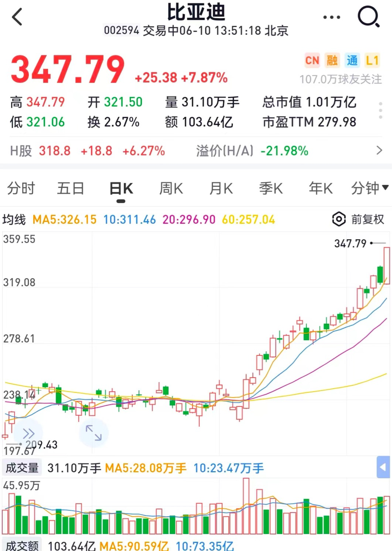
Task: Expand chart to fullscreen arrows icon
Action: click(93, 433)
